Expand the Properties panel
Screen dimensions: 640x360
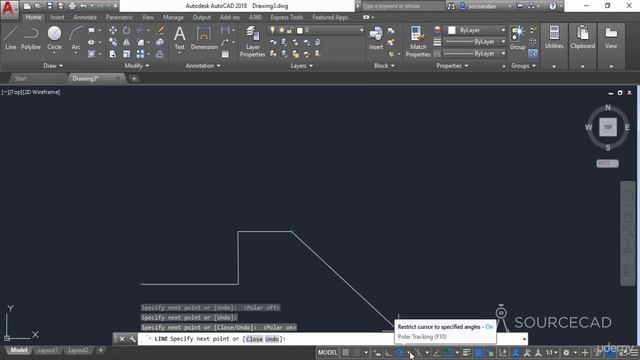click(452, 66)
